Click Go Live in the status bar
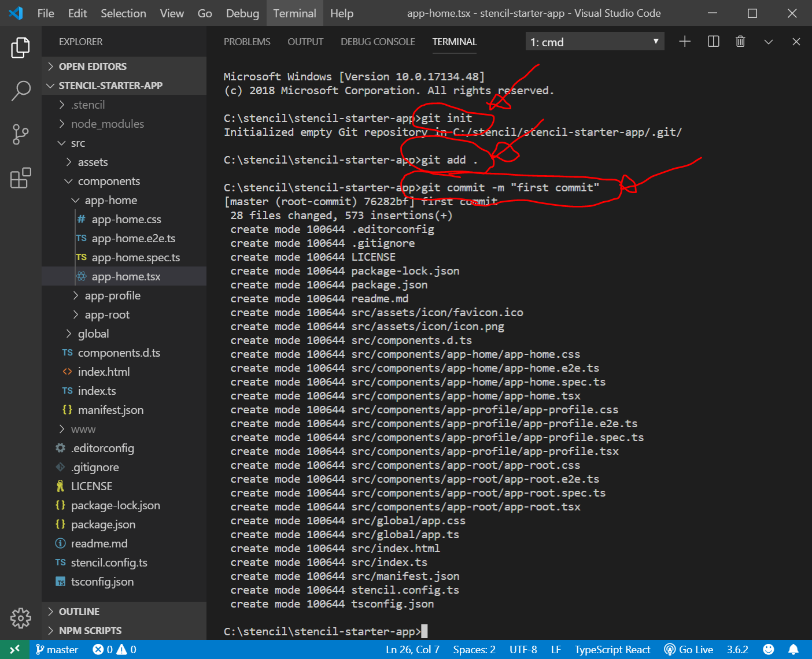 coord(689,649)
